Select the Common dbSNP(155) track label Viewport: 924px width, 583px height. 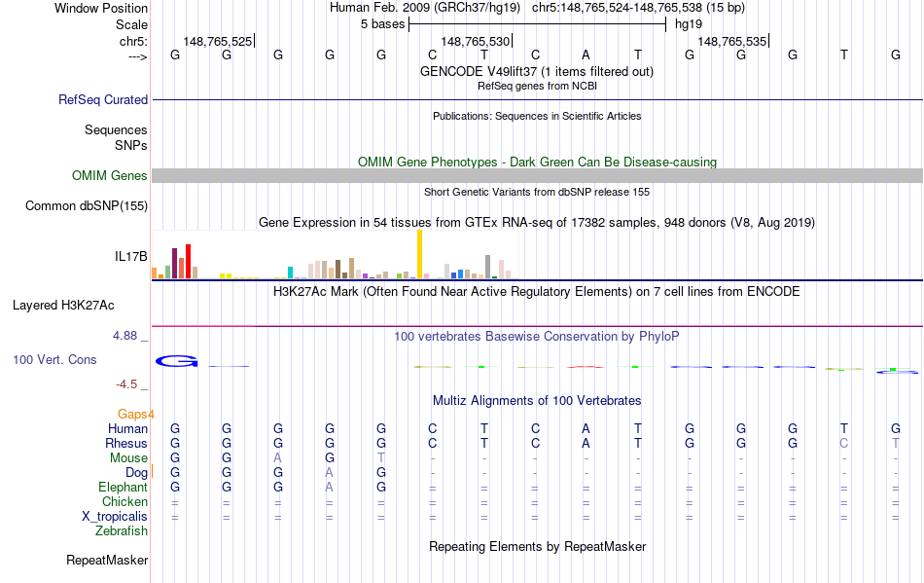pos(86,205)
